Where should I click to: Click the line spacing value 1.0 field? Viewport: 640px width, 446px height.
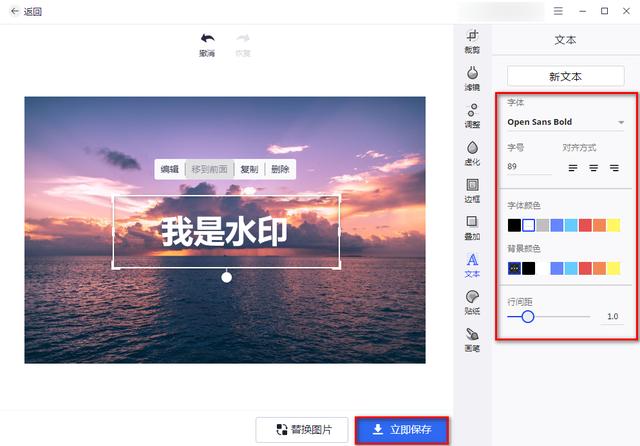(x=612, y=316)
